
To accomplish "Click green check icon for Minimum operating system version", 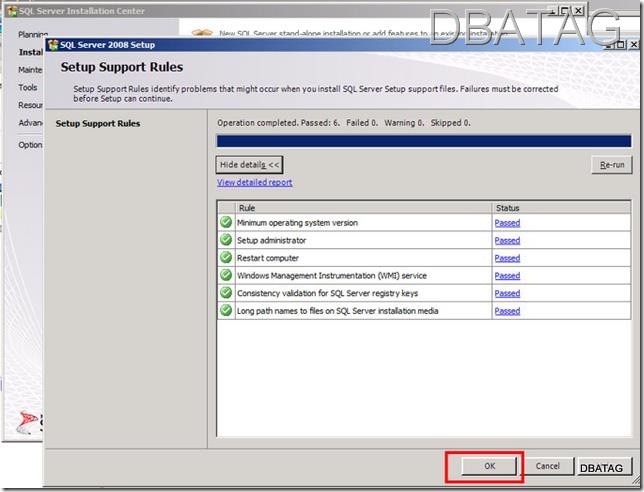I will 226,223.
